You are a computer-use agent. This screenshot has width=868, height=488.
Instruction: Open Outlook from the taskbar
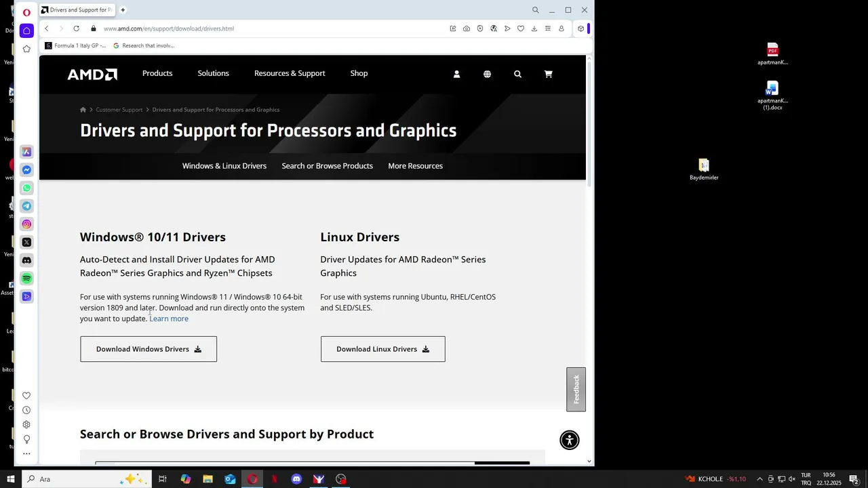pos(230,479)
